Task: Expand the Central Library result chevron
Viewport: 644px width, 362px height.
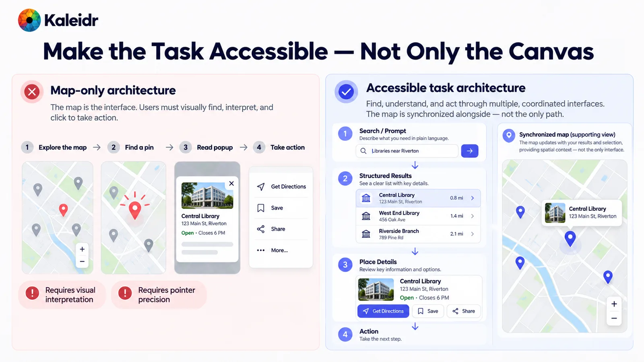Action: [473, 198]
